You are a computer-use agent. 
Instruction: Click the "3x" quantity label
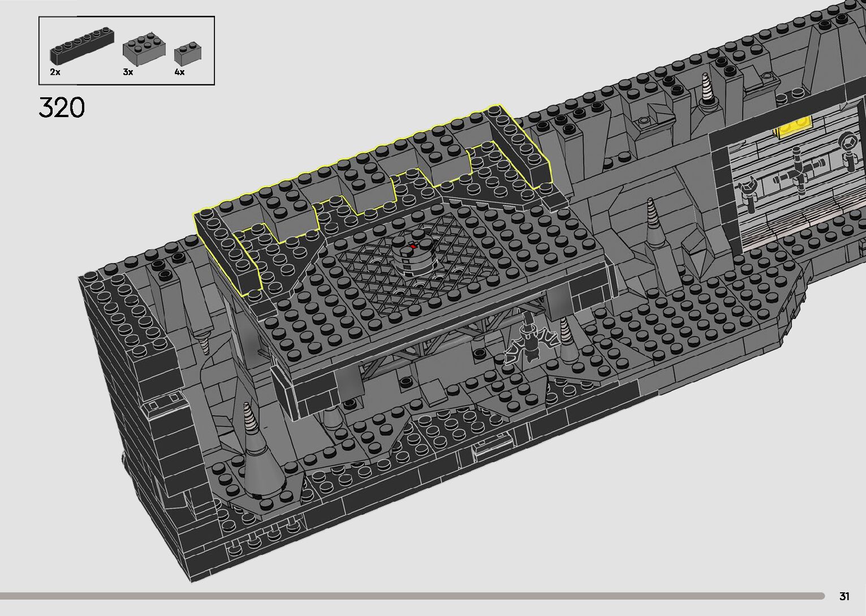[128, 72]
